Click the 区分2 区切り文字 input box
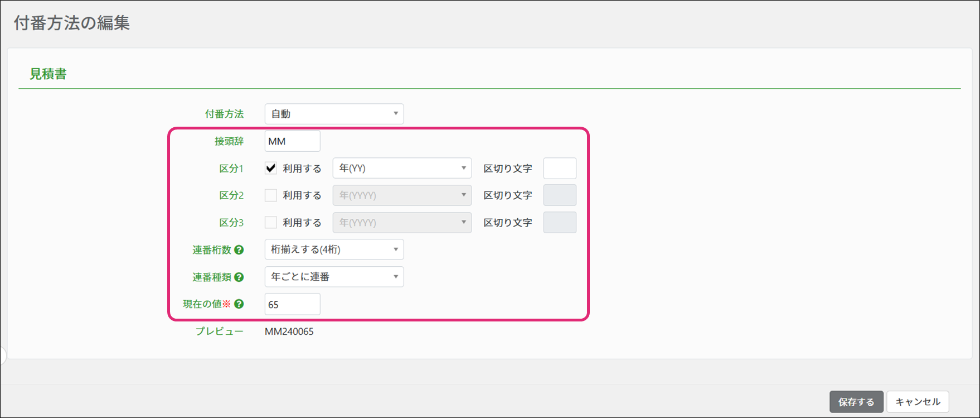Image resolution: width=980 pixels, height=418 pixels. (x=560, y=195)
